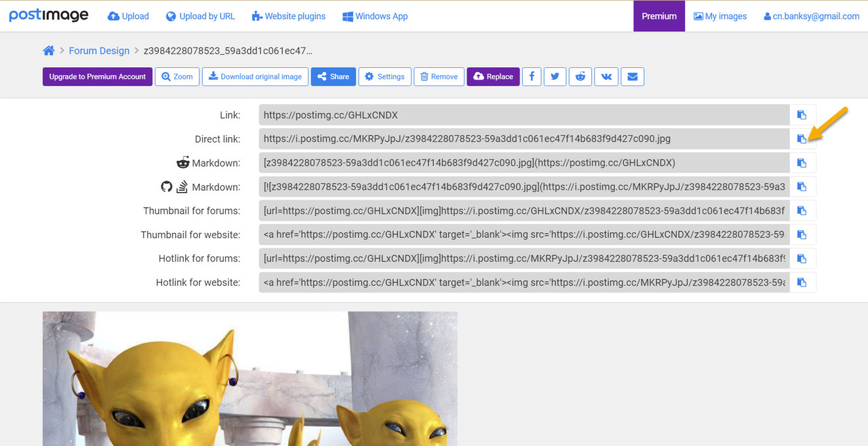Image resolution: width=868 pixels, height=446 pixels.
Task: Open the Forum Design gallery breadcrumb
Action: pyautogui.click(x=99, y=51)
